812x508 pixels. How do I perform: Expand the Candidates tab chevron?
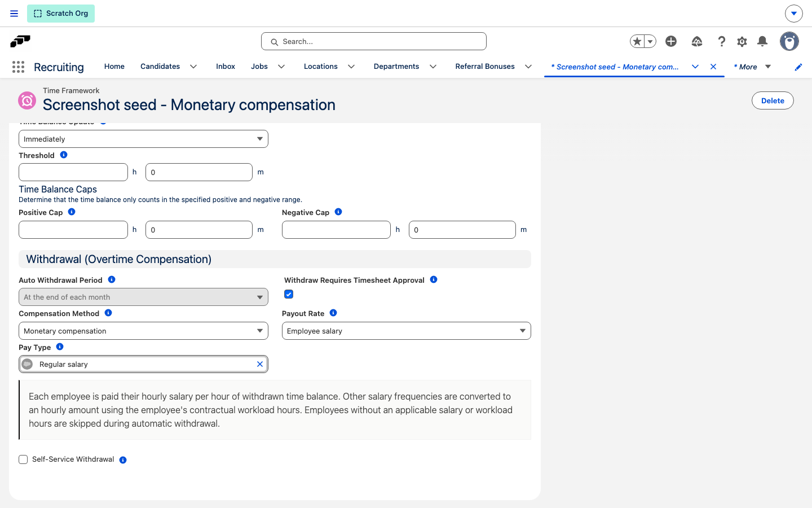pyautogui.click(x=193, y=67)
